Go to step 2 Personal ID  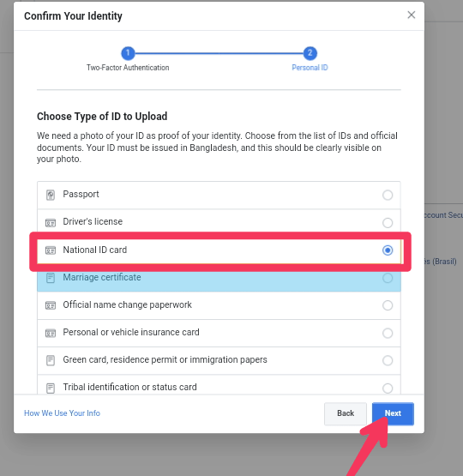(x=310, y=53)
